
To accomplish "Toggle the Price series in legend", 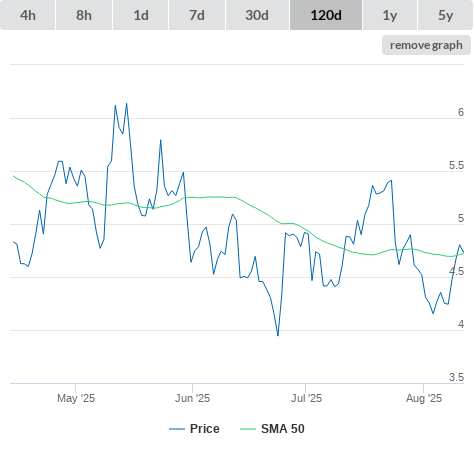I will [x=205, y=429].
